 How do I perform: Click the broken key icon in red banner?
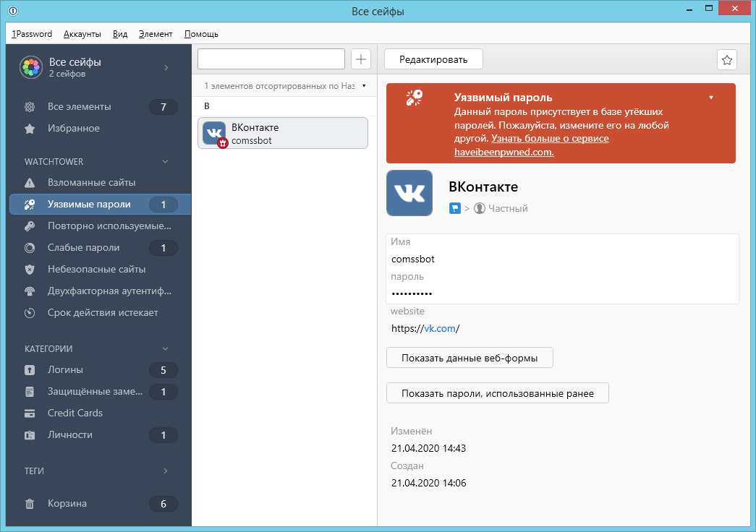pyautogui.click(x=414, y=98)
